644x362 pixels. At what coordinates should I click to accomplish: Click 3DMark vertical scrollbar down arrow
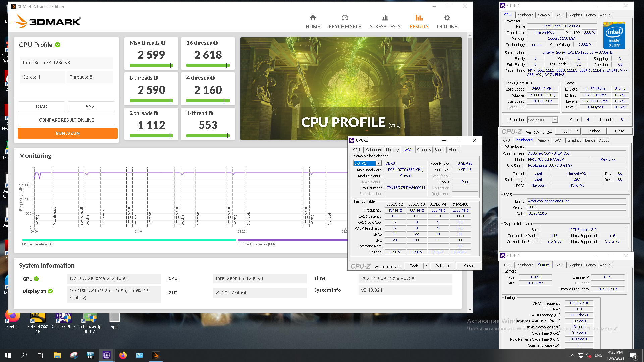pos(470,310)
